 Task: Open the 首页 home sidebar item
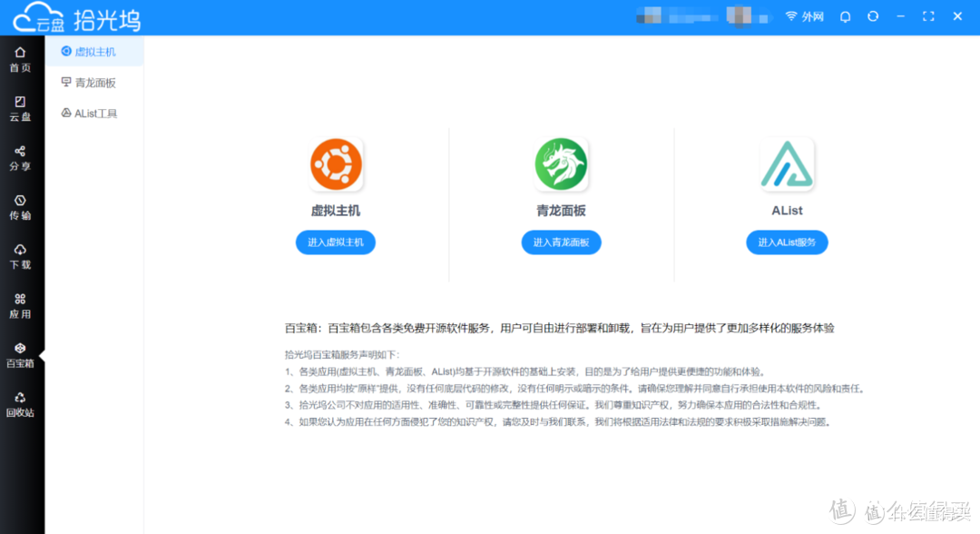(x=20, y=59)
